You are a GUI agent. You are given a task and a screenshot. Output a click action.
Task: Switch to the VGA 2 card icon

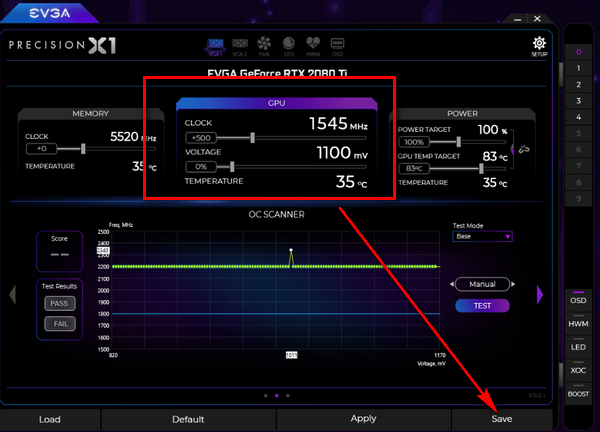(240, 47)
